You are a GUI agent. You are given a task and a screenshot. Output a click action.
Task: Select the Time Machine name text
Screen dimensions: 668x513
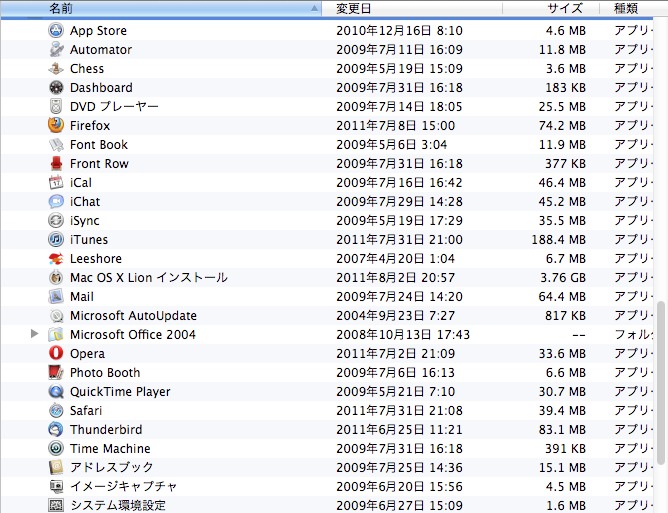pyautogui.click(x=110, y=449)
